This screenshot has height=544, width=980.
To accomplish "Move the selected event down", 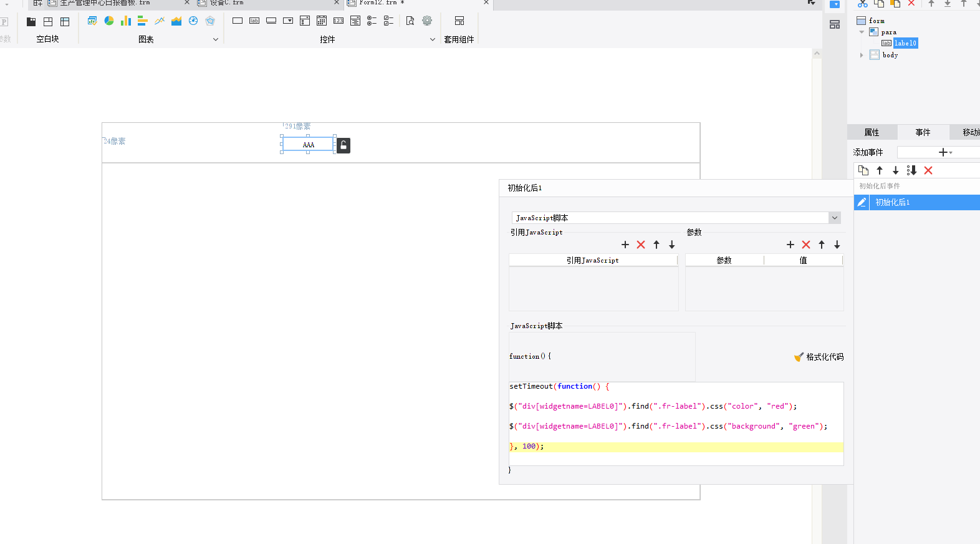I will point(896,170).
